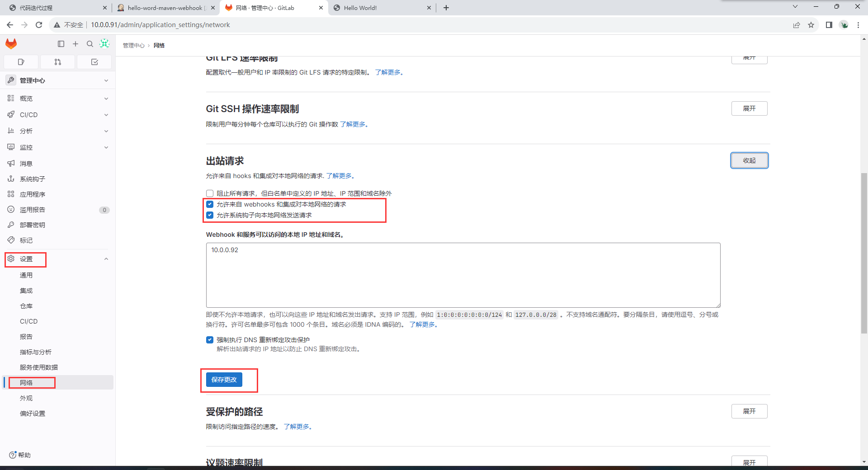The width and height of the screenshot is (868, 470).
Task: Open the browser three-dot menu
Action: point(858,25)
